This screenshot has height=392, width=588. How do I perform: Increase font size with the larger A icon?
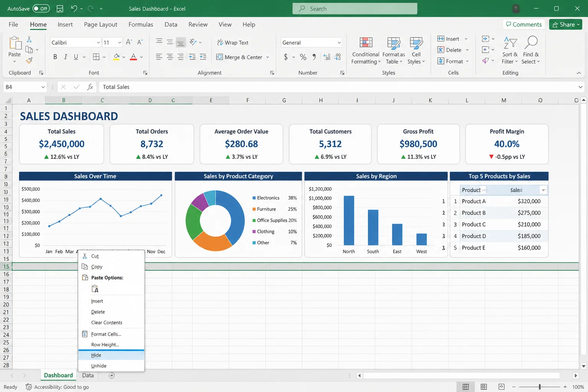[129, 42]
